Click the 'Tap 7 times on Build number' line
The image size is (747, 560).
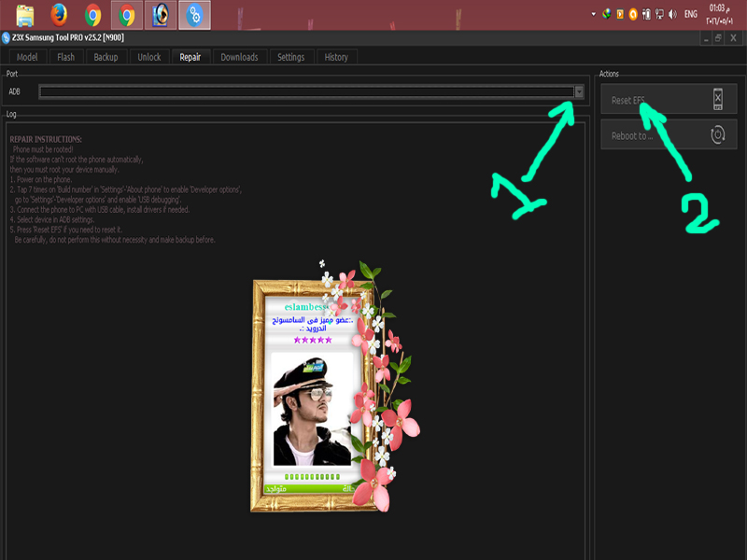(126, 189)
